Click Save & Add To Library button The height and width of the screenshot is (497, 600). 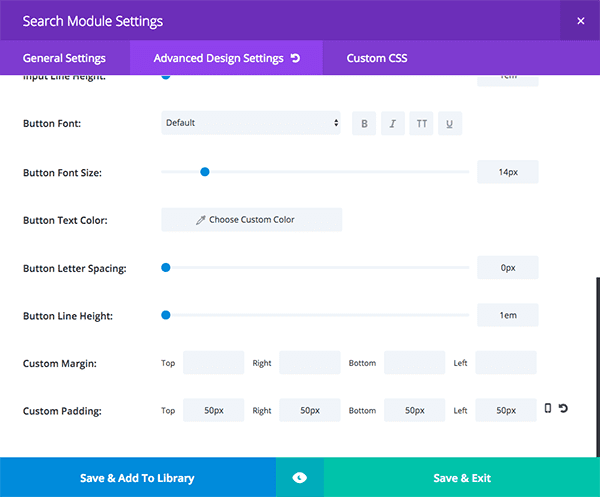(138, 477)
